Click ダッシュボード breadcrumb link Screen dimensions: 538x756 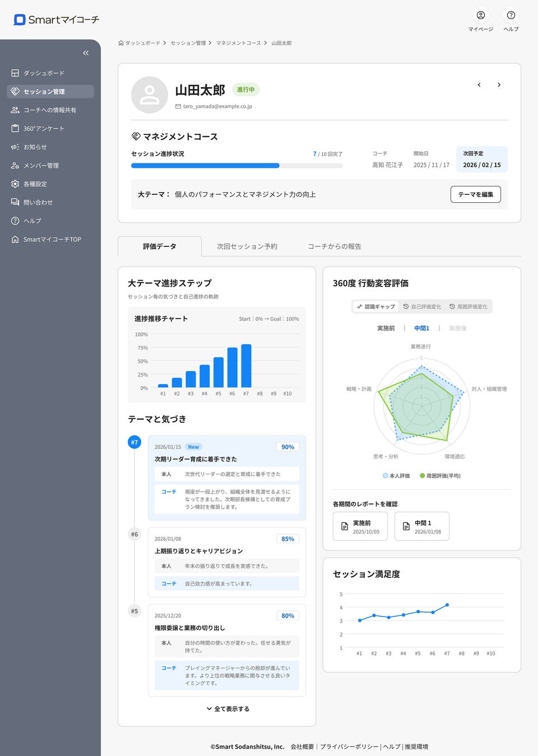tap(142, 43)
